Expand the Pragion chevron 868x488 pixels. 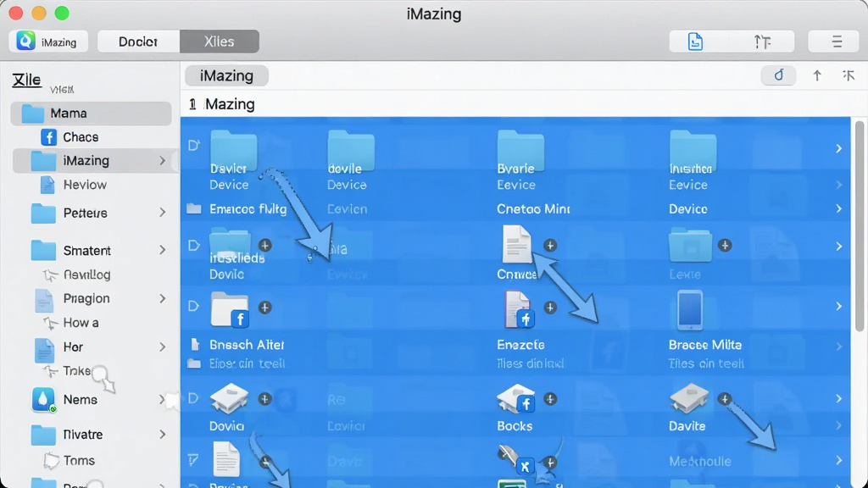(162, 299)
